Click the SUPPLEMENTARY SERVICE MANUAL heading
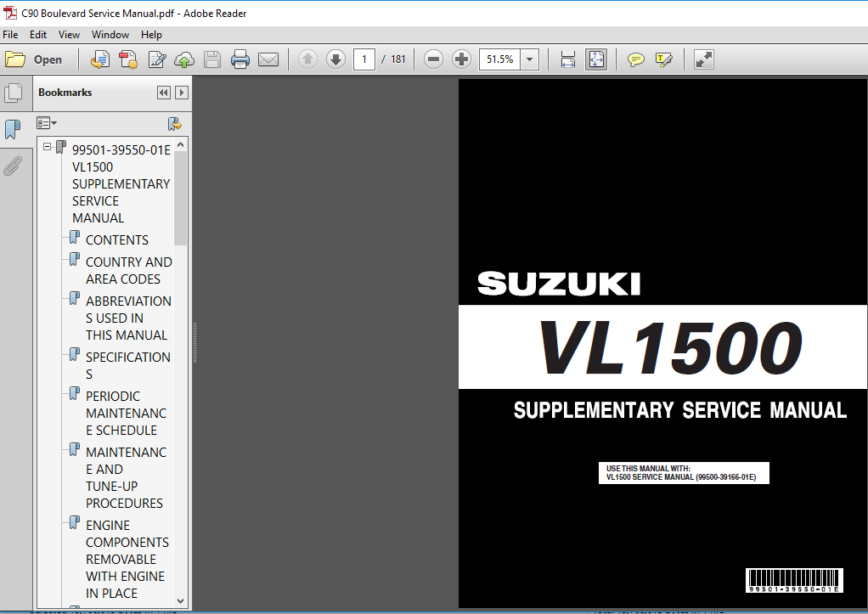Screen dimensions: 868x614 679,410
